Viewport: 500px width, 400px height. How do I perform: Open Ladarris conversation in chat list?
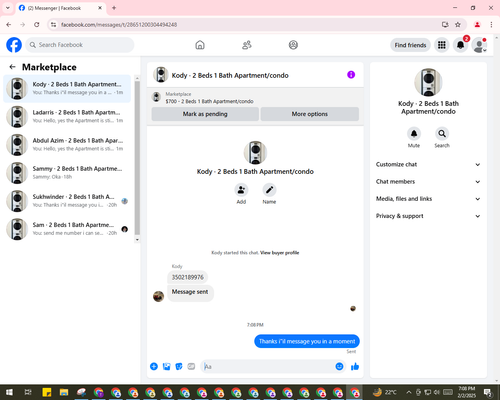67,116
